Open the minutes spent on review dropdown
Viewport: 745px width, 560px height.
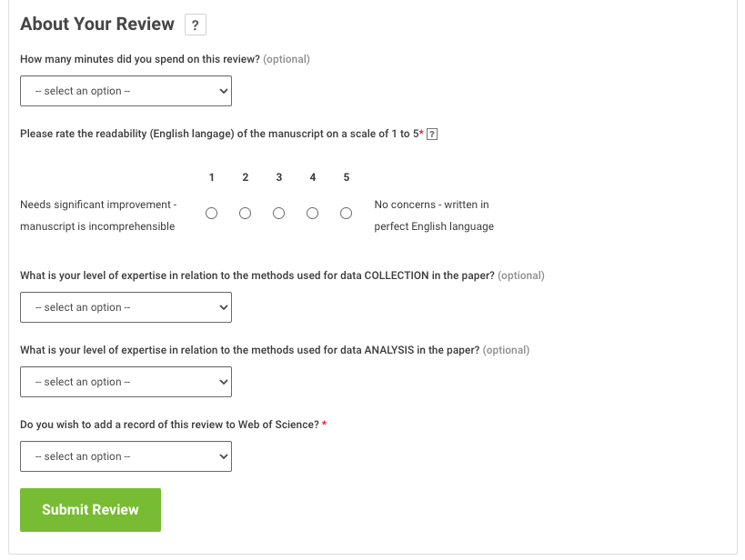(x=126, y=91)
